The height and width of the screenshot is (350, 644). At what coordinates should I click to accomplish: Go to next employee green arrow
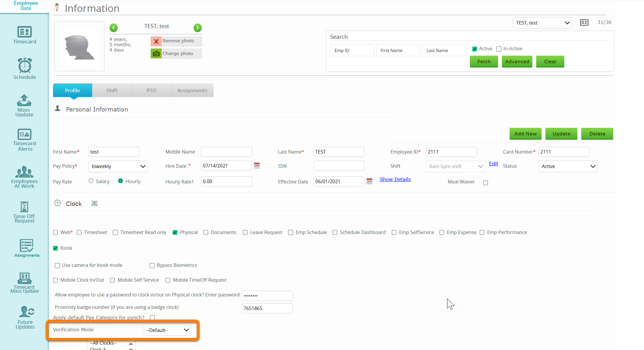(197, 28)
